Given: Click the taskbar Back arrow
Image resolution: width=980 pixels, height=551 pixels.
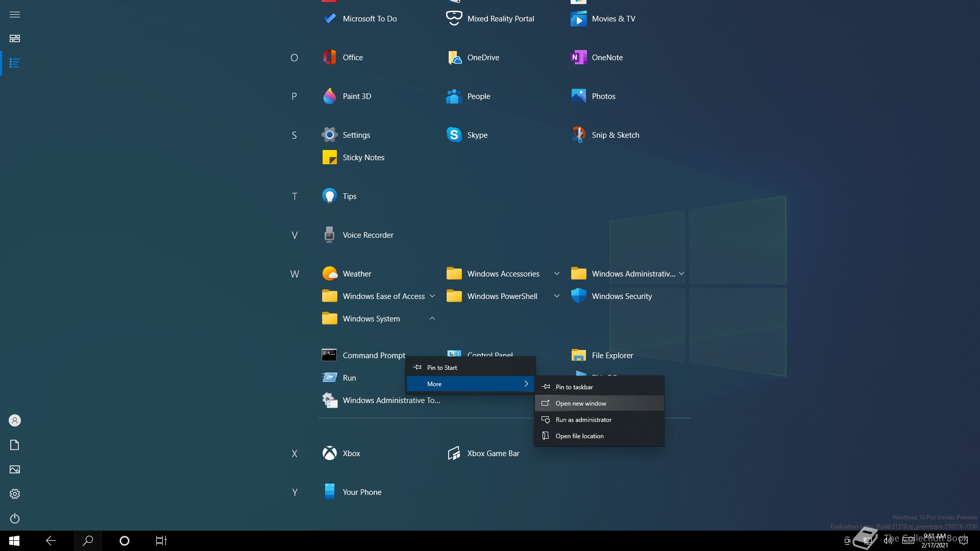Looking at the screenshot, I should (x=51, y=541).
